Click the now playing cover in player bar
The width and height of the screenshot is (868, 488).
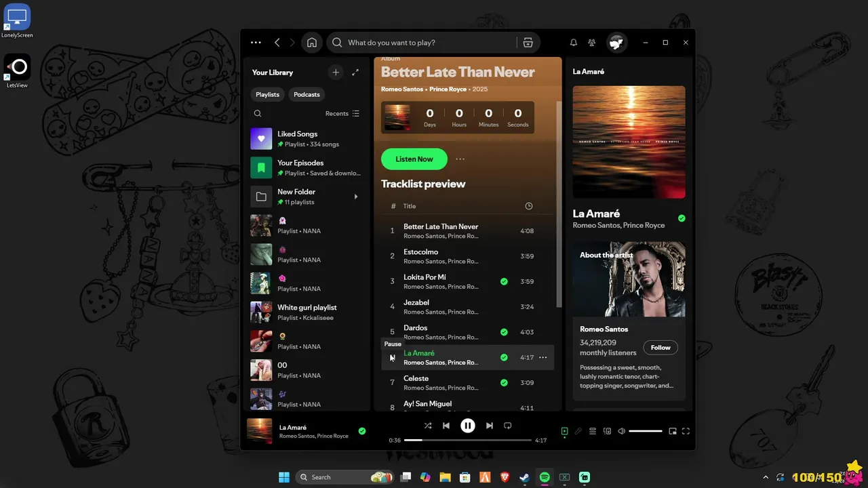point(259,431)
